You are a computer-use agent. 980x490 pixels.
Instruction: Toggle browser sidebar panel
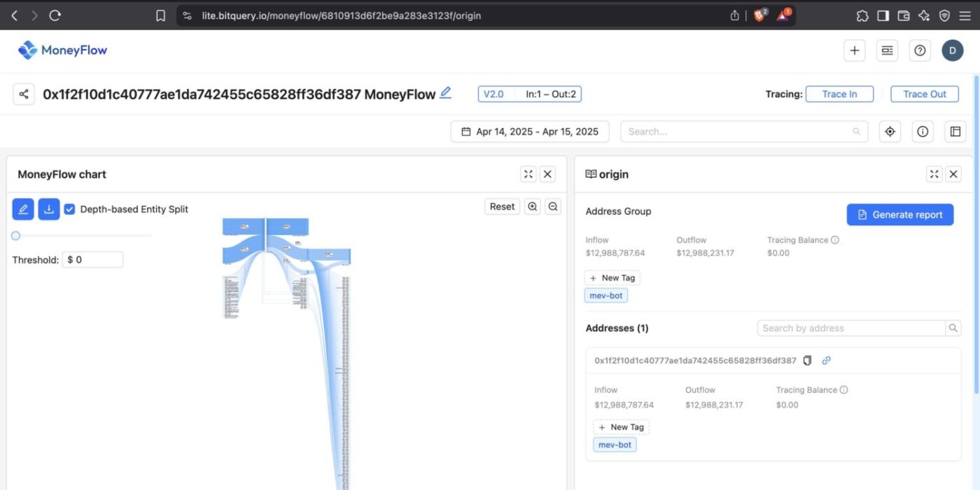tap(883, 15)
